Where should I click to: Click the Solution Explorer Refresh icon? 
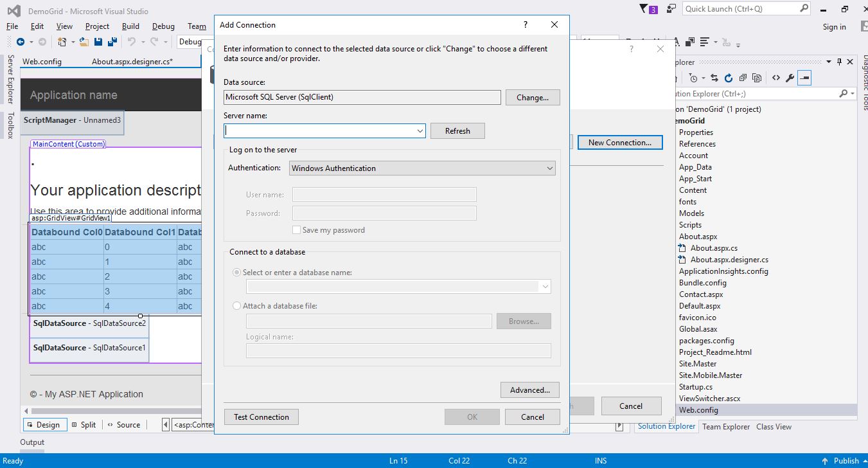(x=728, y=78)
